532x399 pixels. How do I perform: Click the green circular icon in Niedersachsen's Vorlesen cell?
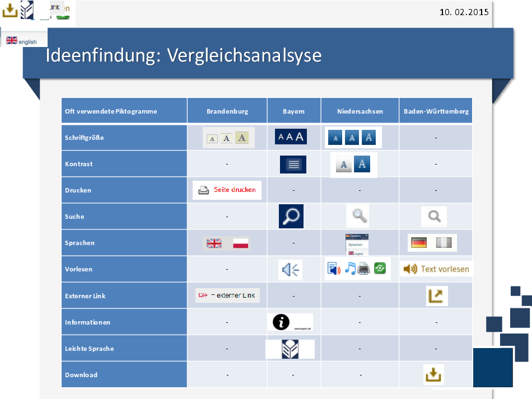coord(380,269)
